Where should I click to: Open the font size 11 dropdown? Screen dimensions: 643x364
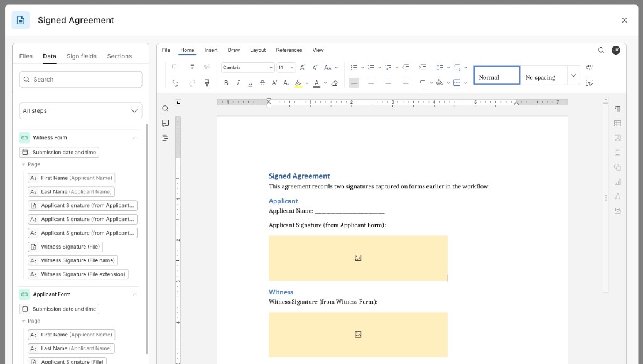[x=292, y=68]
